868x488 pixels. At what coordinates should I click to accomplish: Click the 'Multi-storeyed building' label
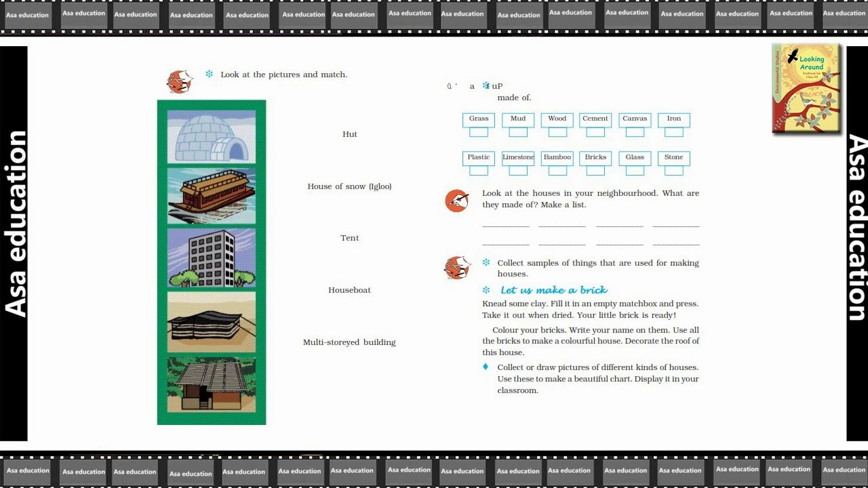(x=349, y=342)
